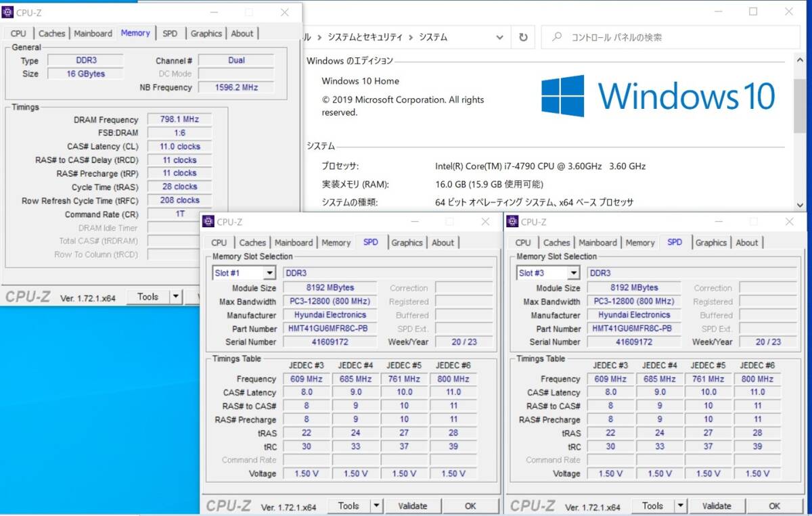This screenshot has width=812, height=516.
Task: Click the Command Rate value 1T
Action: [x=179, y=214]
